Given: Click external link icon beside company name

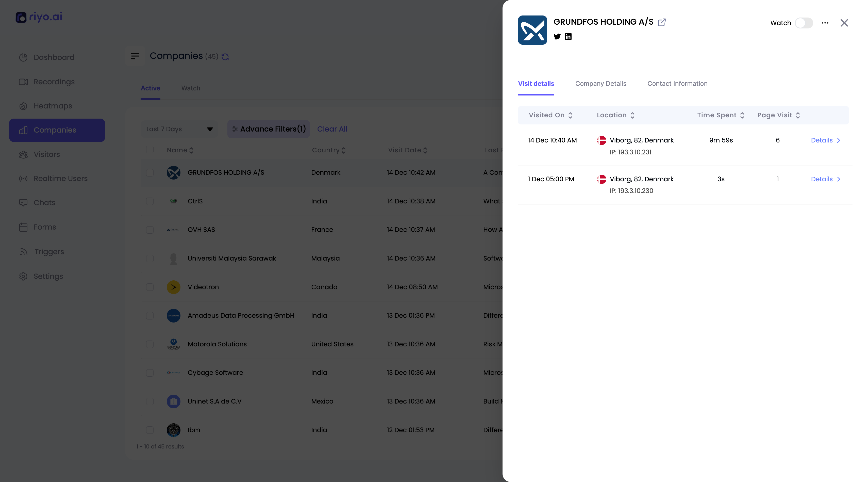Looking at the screenshot, I should click(x=662, y=22).
